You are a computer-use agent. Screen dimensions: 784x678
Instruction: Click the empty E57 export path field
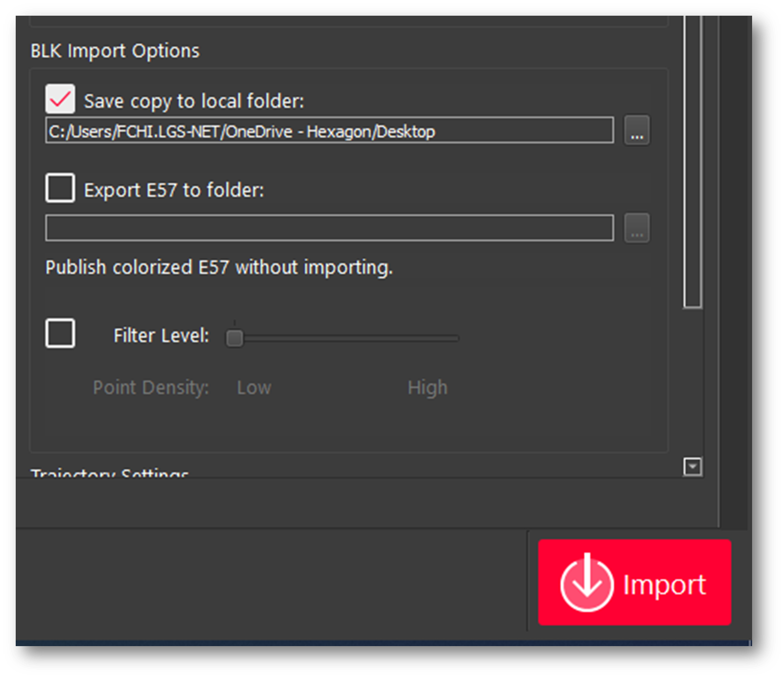[329, 228]
